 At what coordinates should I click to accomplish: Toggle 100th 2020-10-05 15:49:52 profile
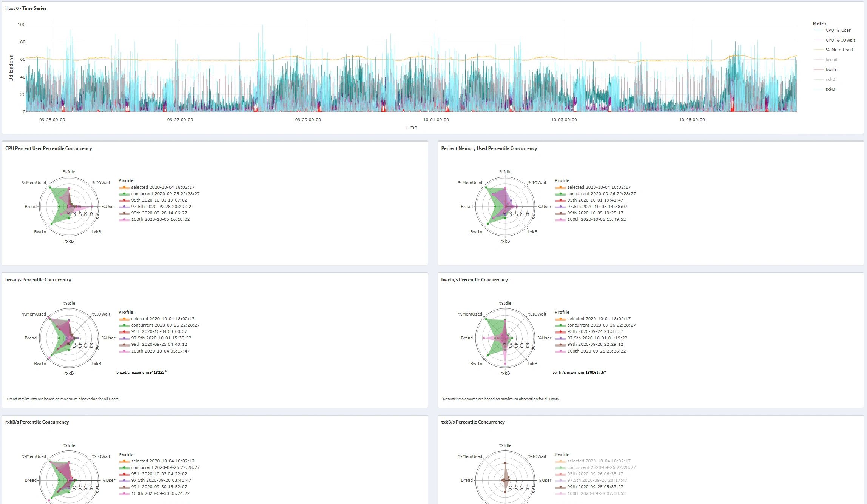(x=591, y=219)
